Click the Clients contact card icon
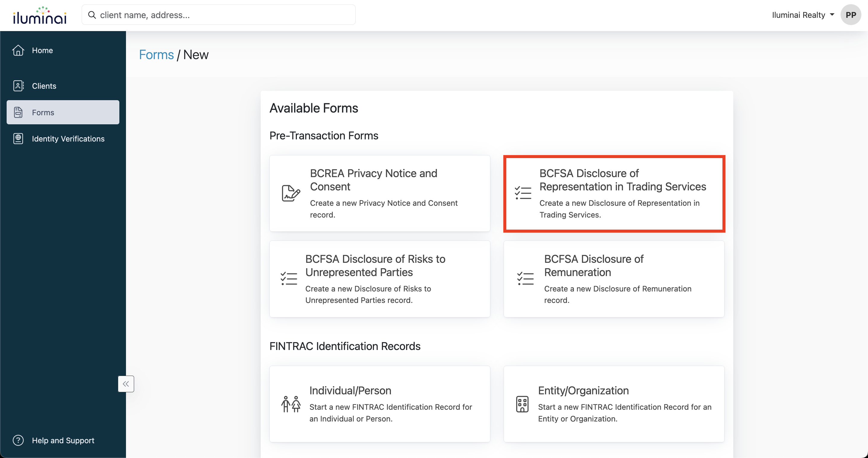 tap(18, 86)
